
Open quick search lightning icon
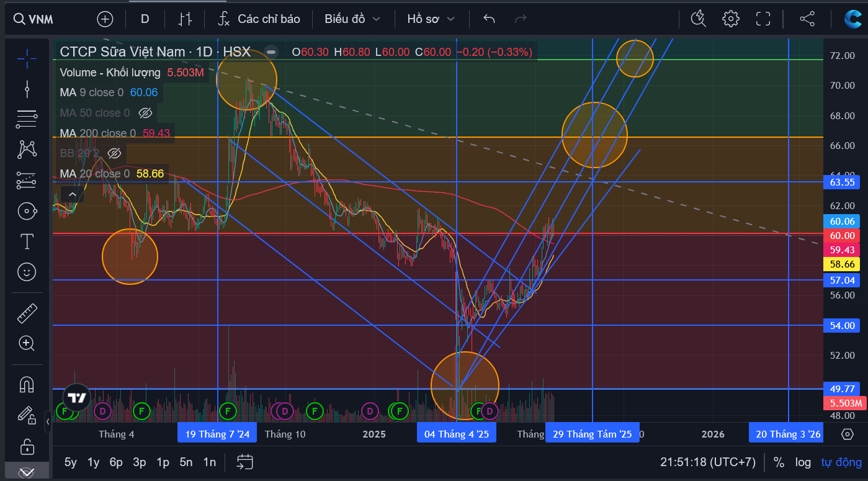(x=699, y=19)
